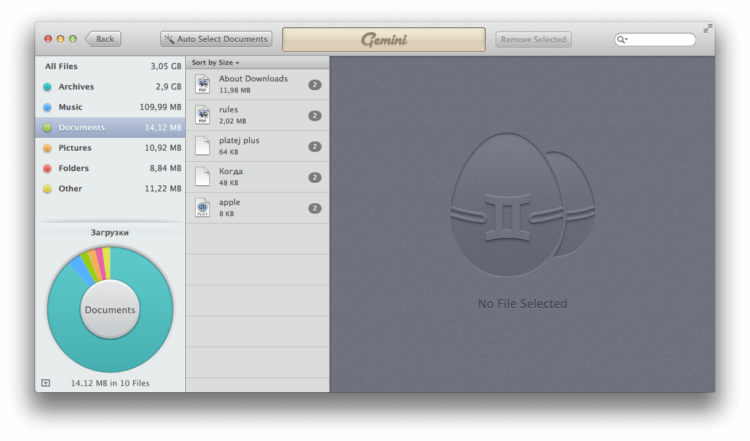Screen dimensions: 750x441
Task: Select the Archives category
Action: 110,87
